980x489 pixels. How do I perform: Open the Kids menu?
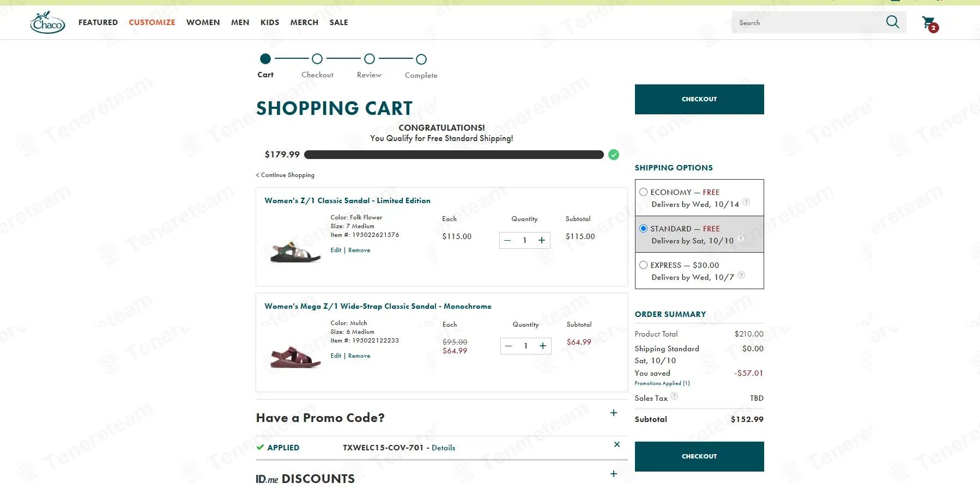coord(270,22)
